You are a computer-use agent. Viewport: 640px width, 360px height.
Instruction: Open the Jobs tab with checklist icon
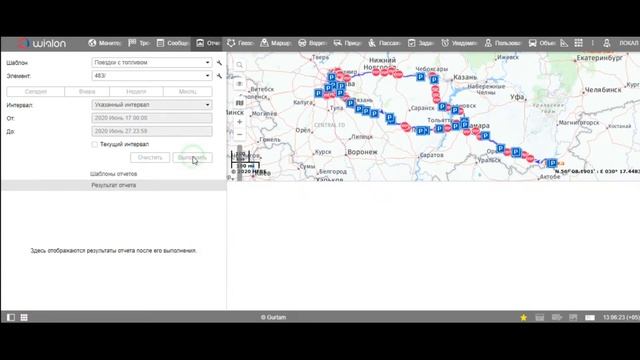[420, 43]
